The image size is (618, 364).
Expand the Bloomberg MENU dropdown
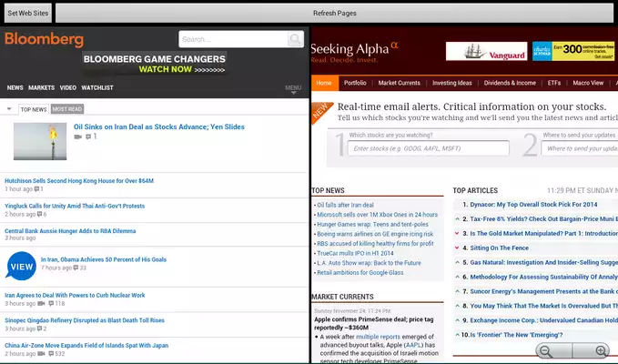pos(293,89)
